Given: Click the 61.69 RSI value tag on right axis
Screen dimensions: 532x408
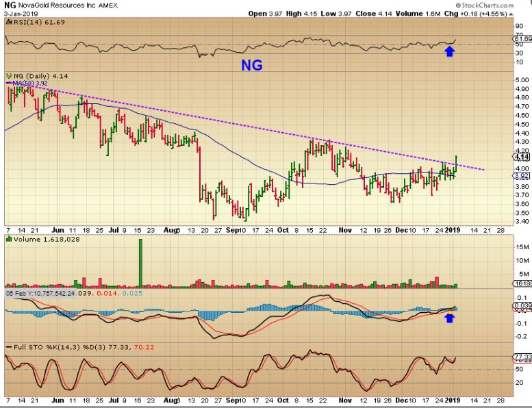Looking at the screenshot, I should coord(522,38).
